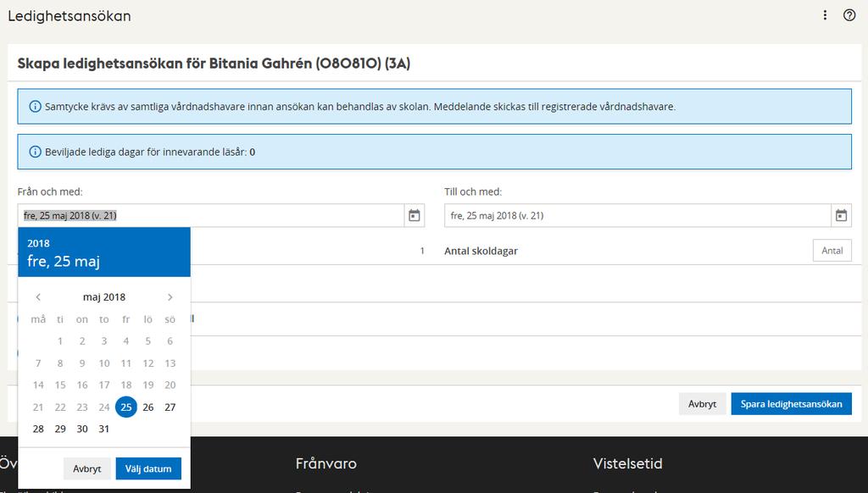Click info icon in Samtycke krävs banner
The image size is (868, 493).
(35, 106)
